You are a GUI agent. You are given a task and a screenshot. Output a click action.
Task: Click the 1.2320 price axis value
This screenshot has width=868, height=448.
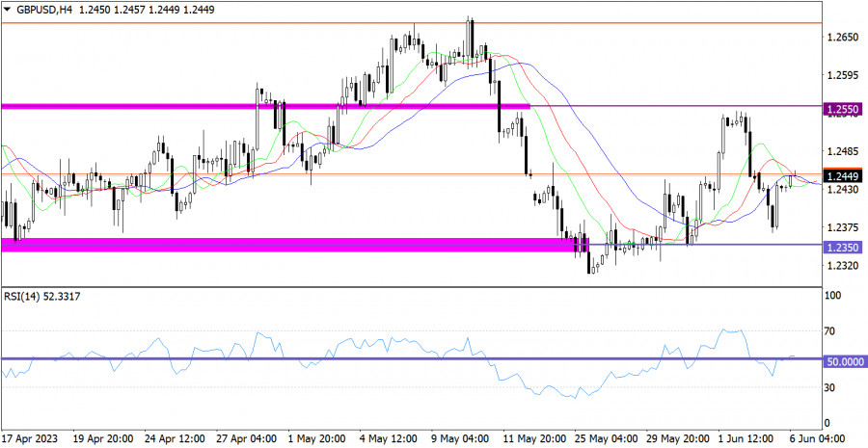click(841, 265)
